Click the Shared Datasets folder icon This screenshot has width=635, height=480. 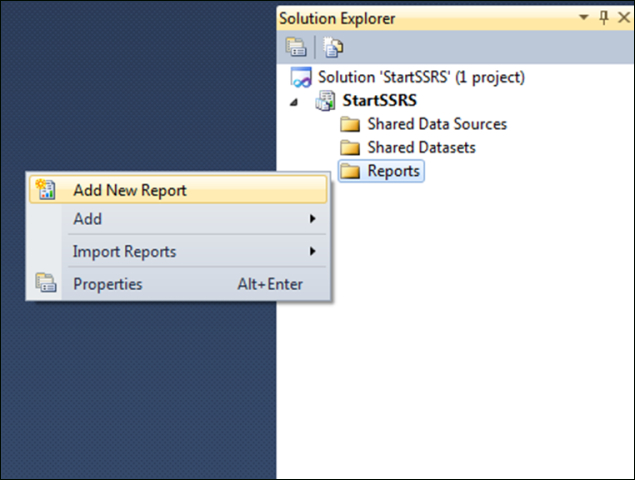350,147
